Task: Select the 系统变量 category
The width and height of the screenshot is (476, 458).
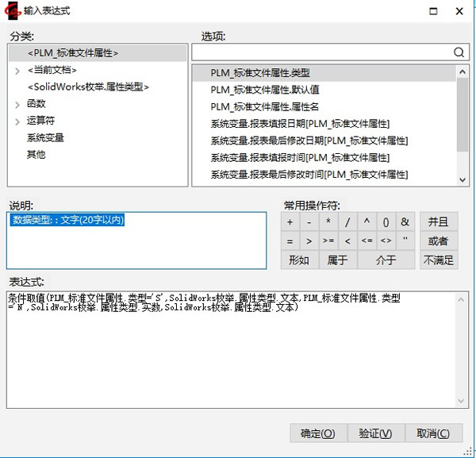Action: point(45,137)
